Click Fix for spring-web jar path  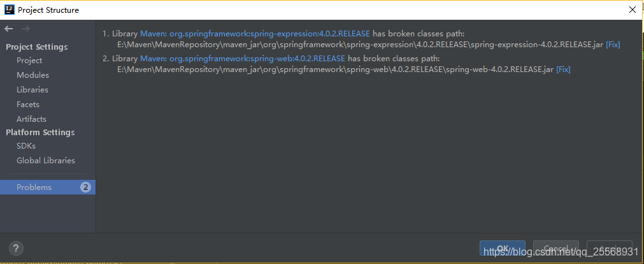pos(563,70)
